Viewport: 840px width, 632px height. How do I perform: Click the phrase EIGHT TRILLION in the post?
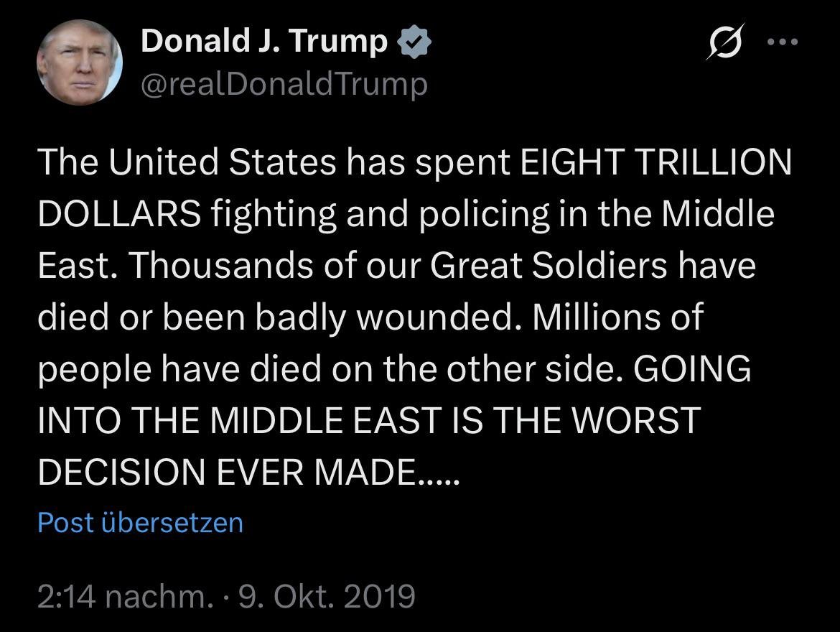click(x=655, y=163)
